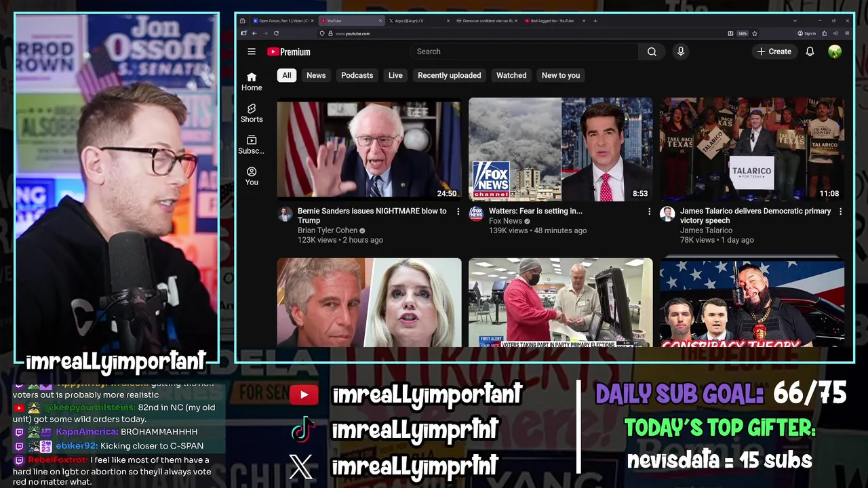
Task: Open James Talarico channel name link
Action: pyautogui.click(x=707, y=230)
